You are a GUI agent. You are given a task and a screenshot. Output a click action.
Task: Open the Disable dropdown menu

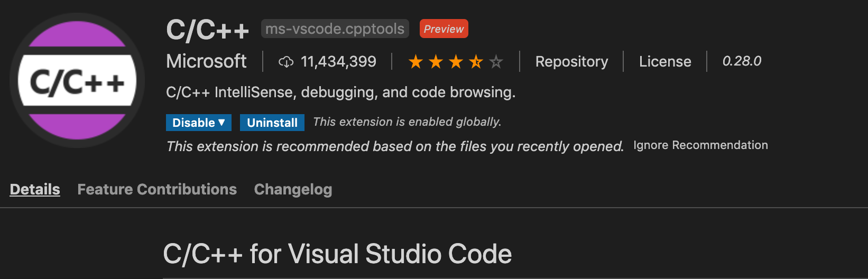click(199, 123)
